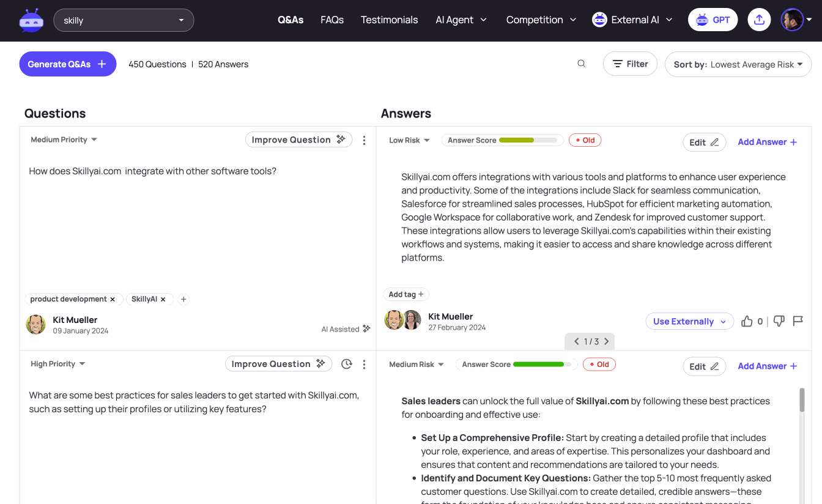Remove the product development tag
This screenshot has height=504, width=822.
(113, 299)
